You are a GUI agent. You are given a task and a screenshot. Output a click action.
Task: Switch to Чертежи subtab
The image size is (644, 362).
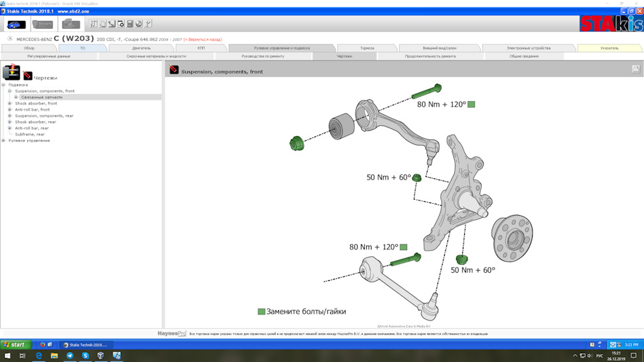[x=344, y=56]
